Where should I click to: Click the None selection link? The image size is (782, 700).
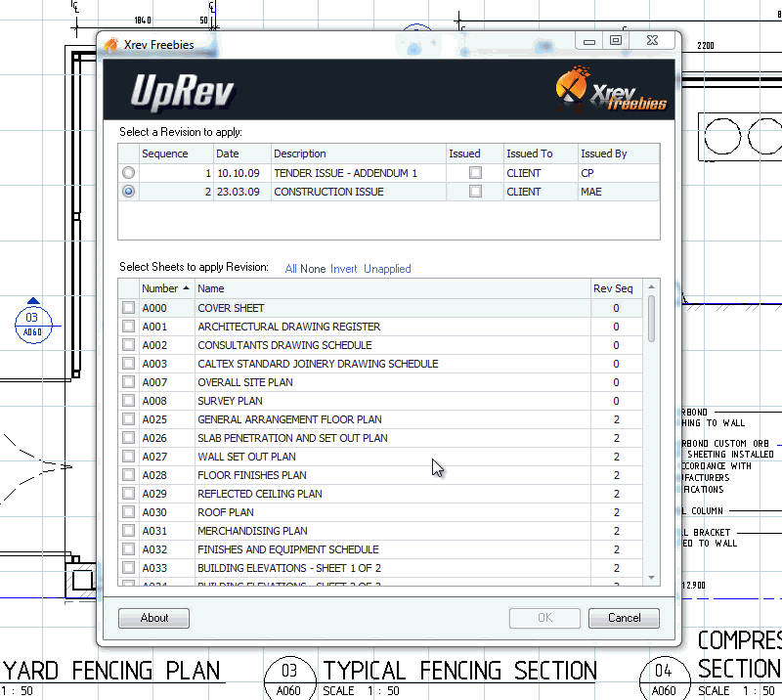(313, 269)
